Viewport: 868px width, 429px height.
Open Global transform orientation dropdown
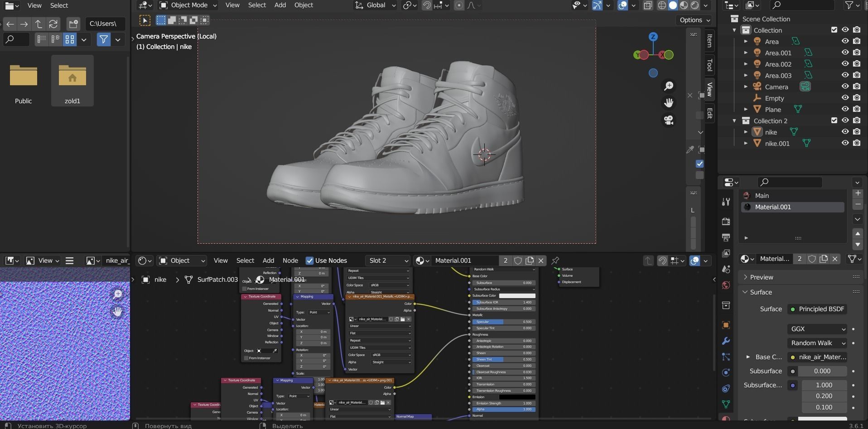click(375, 5)
